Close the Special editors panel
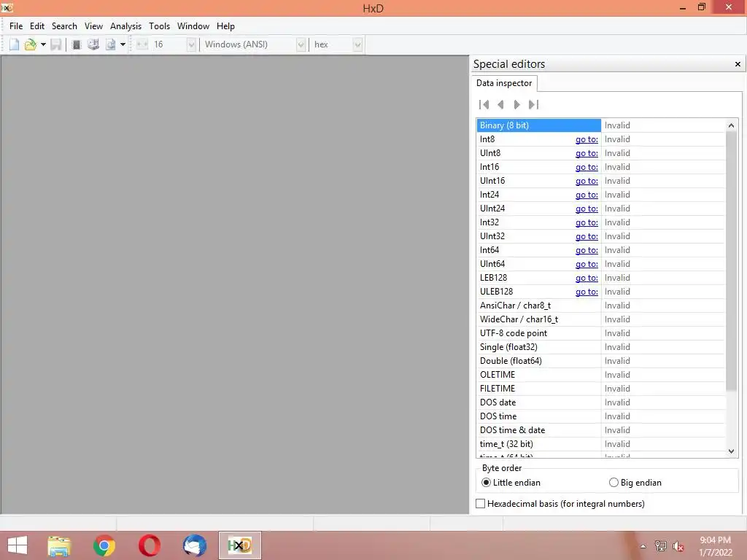Viewport: 747px width, 560px height. pos(738,64)
